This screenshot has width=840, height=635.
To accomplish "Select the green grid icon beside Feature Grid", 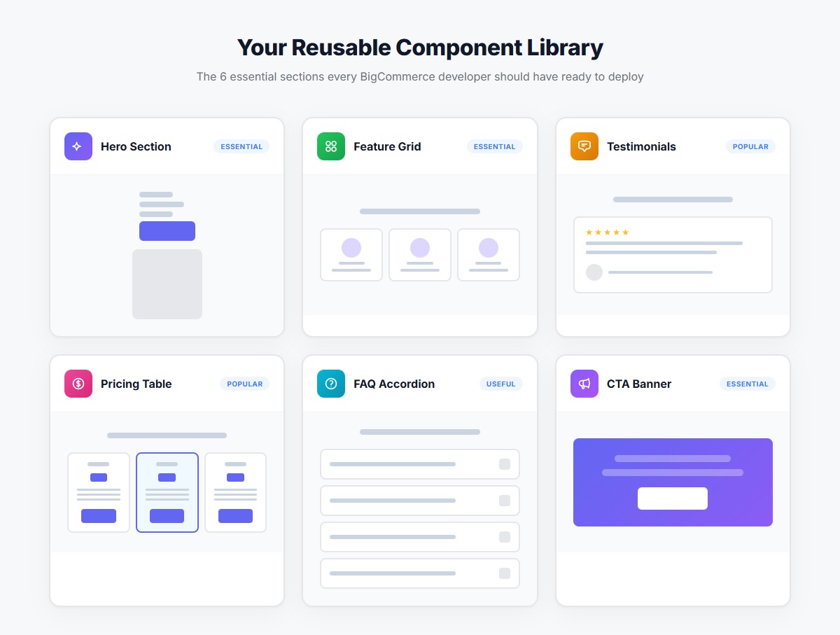I will coord(330,146).
